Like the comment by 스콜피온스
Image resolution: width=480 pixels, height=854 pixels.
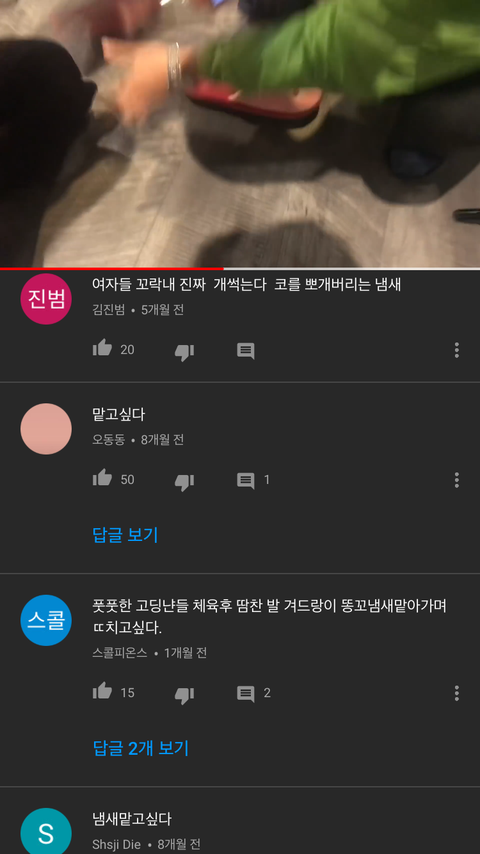pyautogui.click(x=102, y=691)
